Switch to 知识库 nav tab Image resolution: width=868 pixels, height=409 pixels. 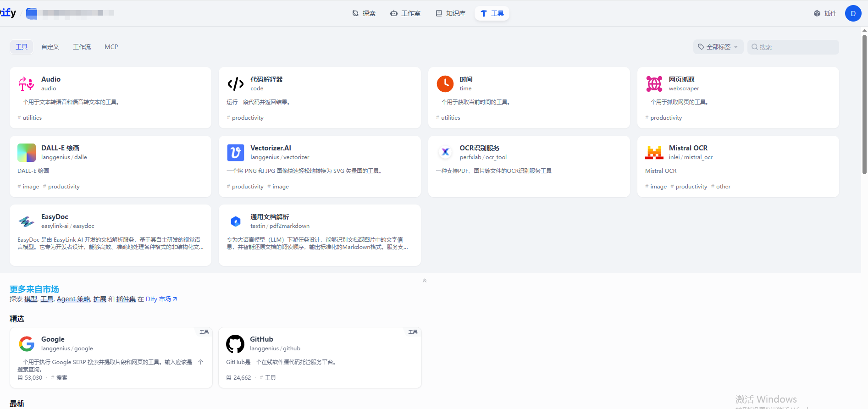pos(450,13)
